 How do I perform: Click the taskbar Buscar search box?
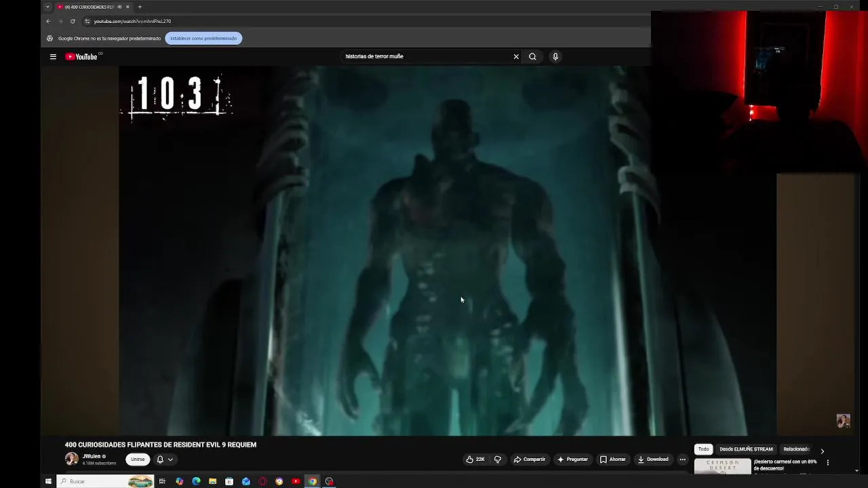tap(105, 481)
